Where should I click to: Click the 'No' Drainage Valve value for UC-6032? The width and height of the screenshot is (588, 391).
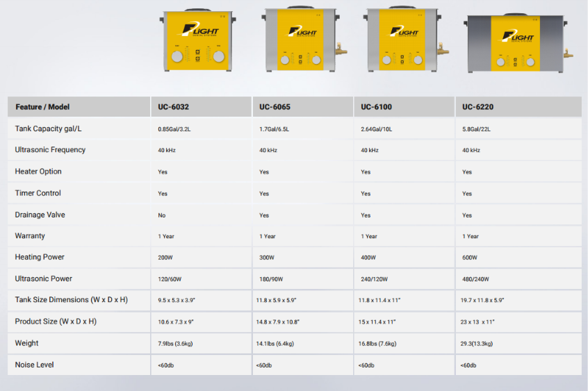(162, 215)
